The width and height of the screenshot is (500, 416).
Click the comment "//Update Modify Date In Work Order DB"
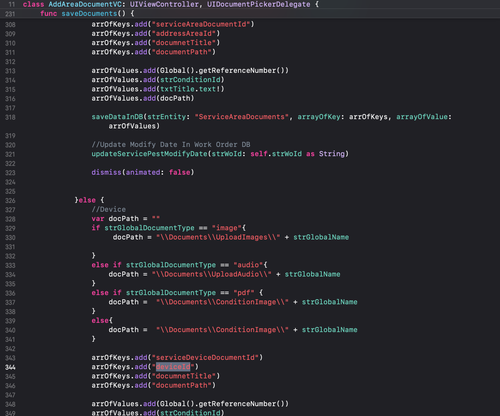click(171, 144)
